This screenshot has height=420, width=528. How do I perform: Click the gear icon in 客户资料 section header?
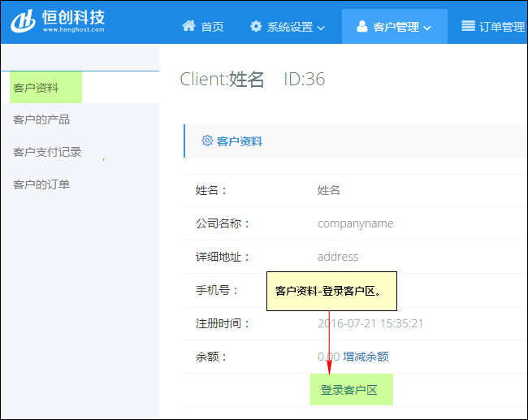(206, 141)
